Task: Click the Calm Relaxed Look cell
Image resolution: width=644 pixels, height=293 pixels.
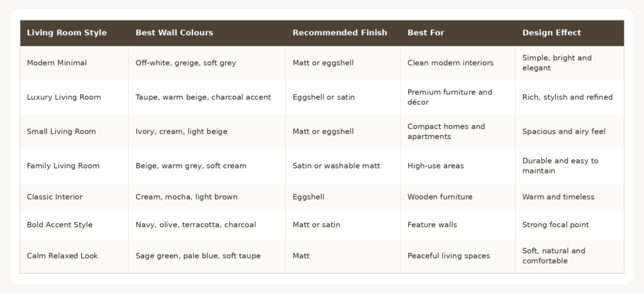Action: [x=74, y=256]
